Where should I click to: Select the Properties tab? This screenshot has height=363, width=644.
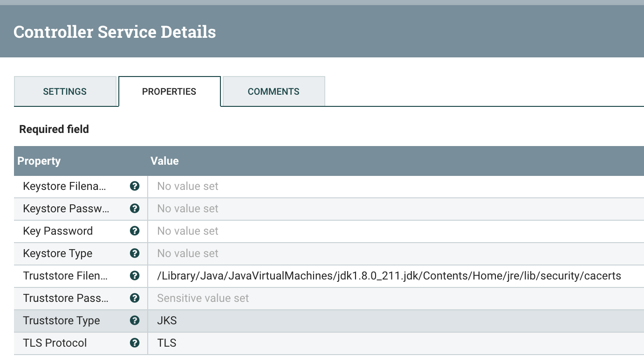click(x=169, y=91)
